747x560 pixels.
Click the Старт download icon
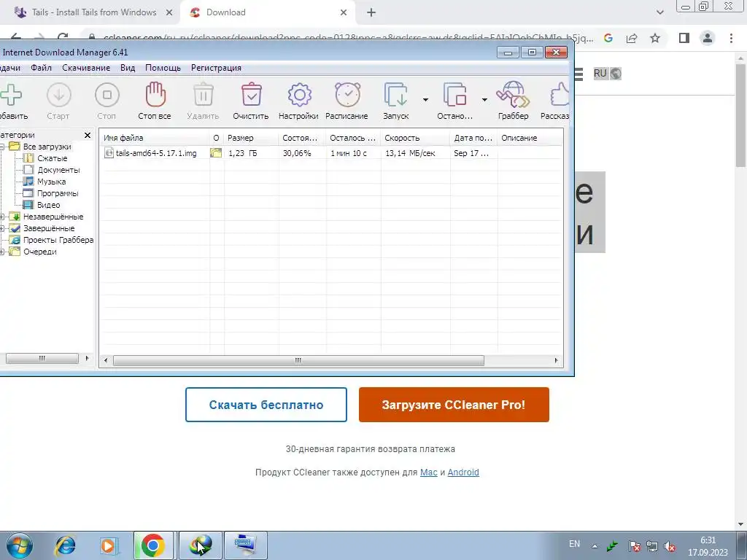(59, 95)
